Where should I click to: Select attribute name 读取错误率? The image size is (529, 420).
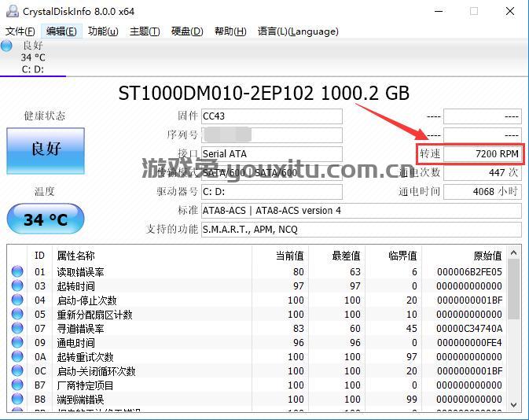tap(80, 272)
